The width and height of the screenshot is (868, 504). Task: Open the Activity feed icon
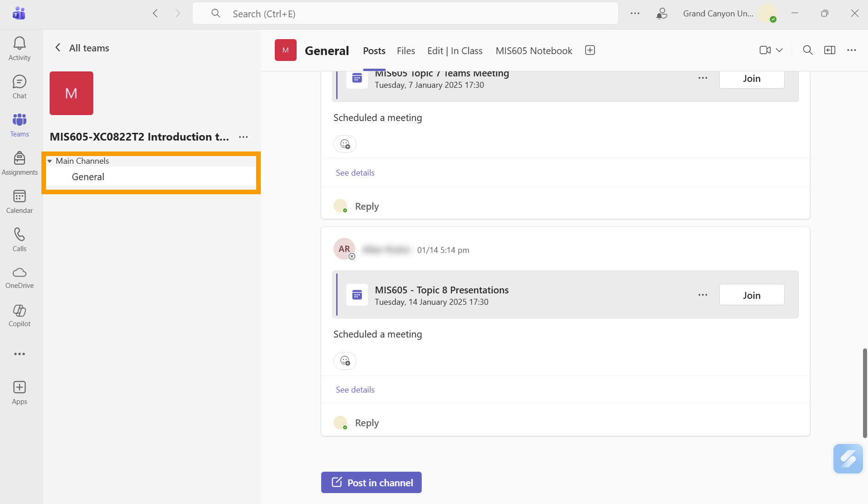click(19, 48)
